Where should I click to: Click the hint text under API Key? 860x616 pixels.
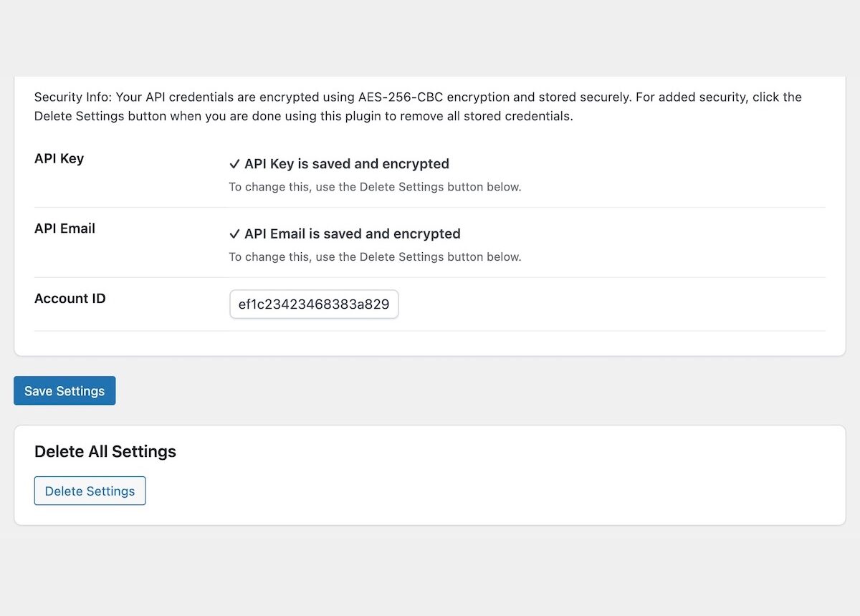tap(375, 186)
